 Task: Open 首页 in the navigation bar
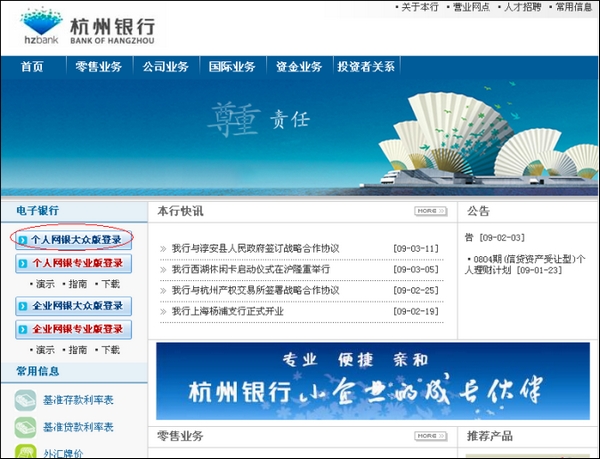[x=32, y=67]
